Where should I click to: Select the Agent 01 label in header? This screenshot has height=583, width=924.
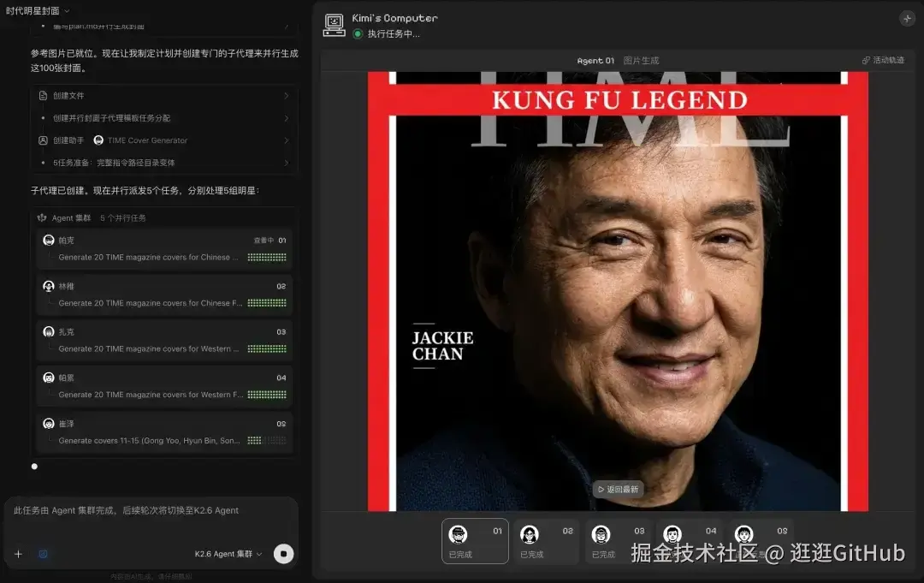pos(595,60)
